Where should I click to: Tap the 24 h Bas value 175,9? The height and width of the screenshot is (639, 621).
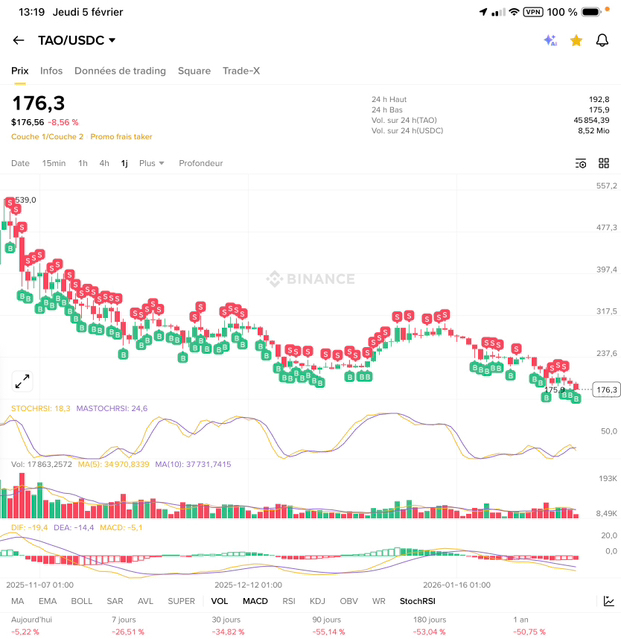click(599, 110)
